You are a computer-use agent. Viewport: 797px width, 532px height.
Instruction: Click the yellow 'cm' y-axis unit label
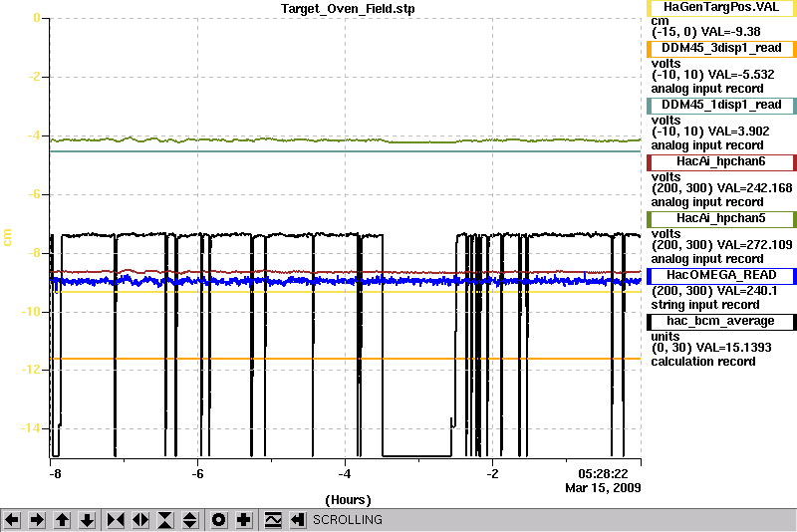point(7,237)
